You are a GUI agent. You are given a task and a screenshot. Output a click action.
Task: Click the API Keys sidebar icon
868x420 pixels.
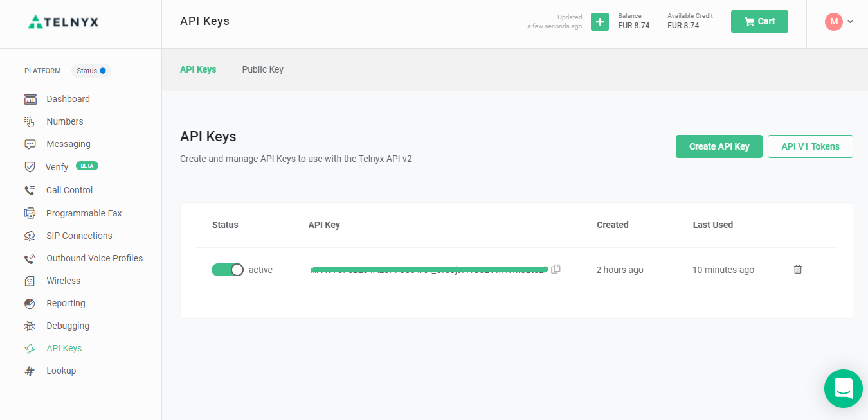[x=30, y=348]
